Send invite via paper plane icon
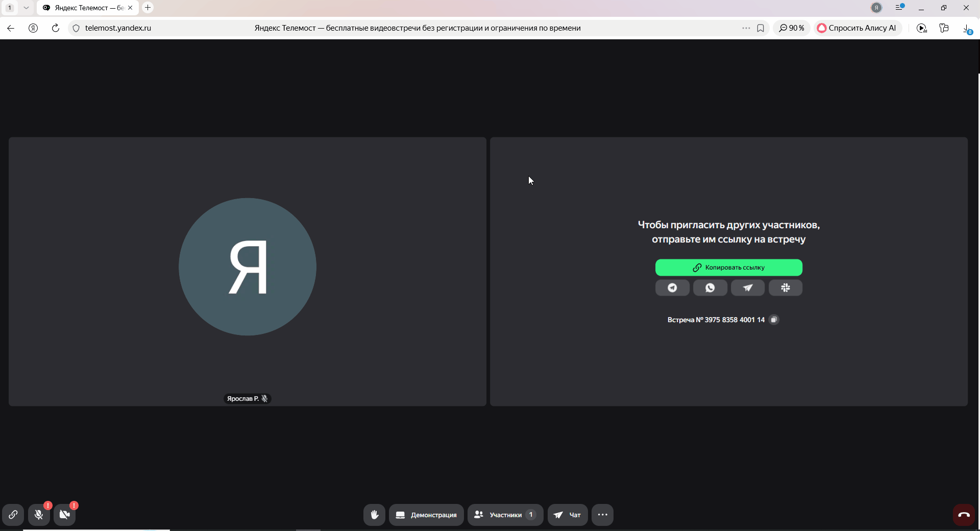This screenshot has width=980, height=531. (x=748, y=288)
